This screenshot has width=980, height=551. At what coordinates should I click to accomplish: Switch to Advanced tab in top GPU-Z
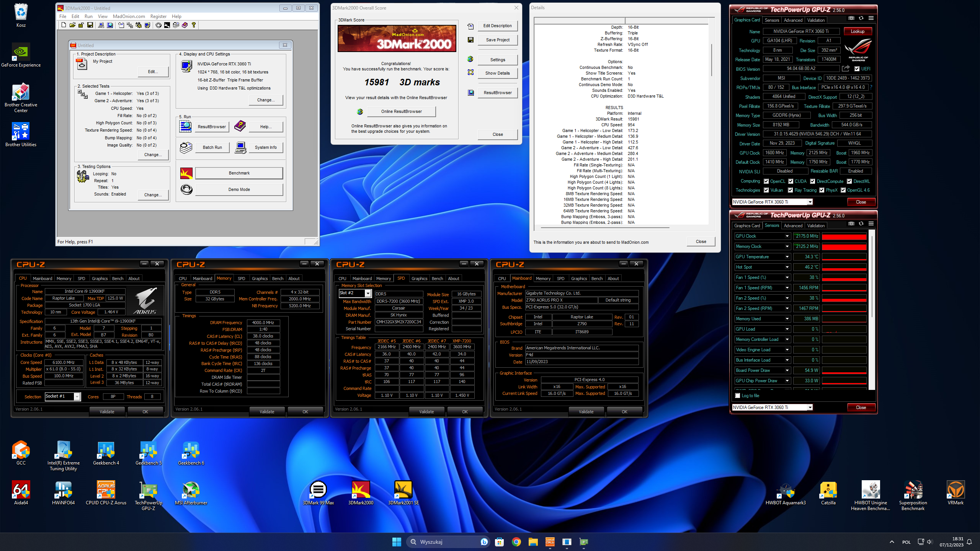[793, 20]
